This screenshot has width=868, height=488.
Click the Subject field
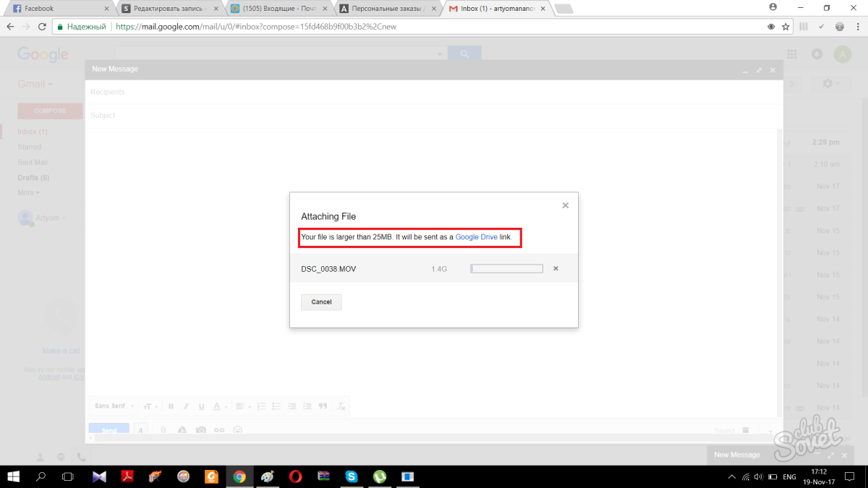coord(434,115)
